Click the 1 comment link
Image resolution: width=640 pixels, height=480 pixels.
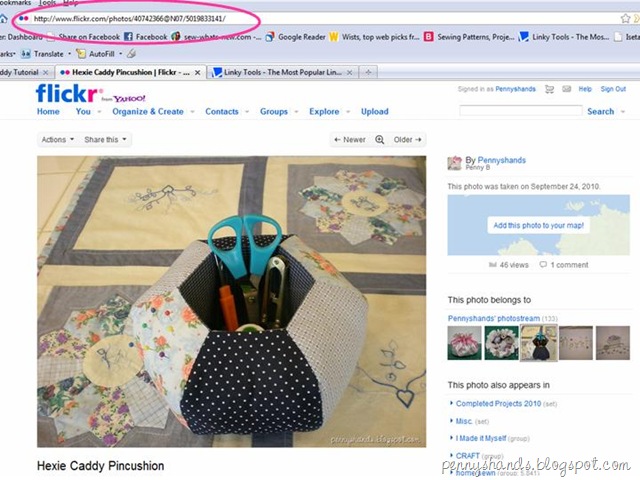(564, 265)
